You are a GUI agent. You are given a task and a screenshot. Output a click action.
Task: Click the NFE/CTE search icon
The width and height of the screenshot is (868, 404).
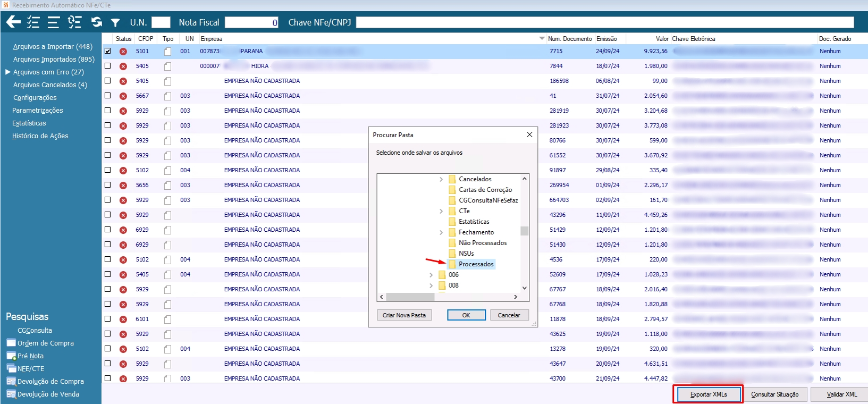point(11,368)
